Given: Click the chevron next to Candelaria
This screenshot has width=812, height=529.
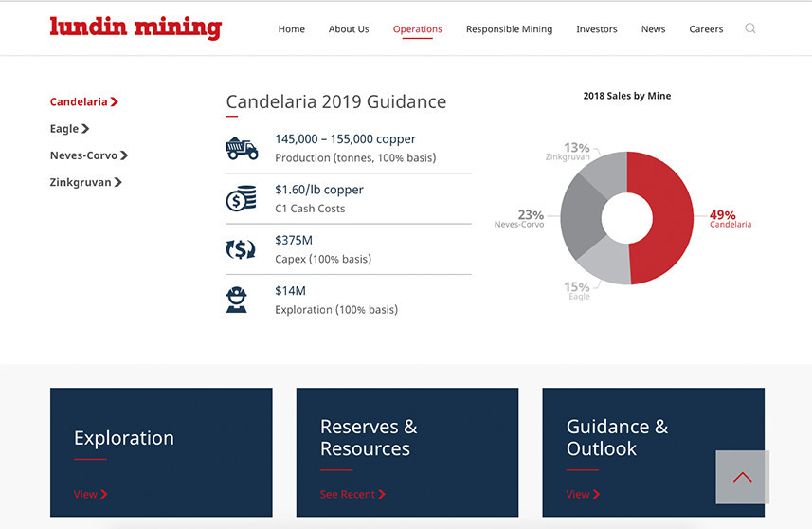Looking at the screenshot, I should pos(115,102).
